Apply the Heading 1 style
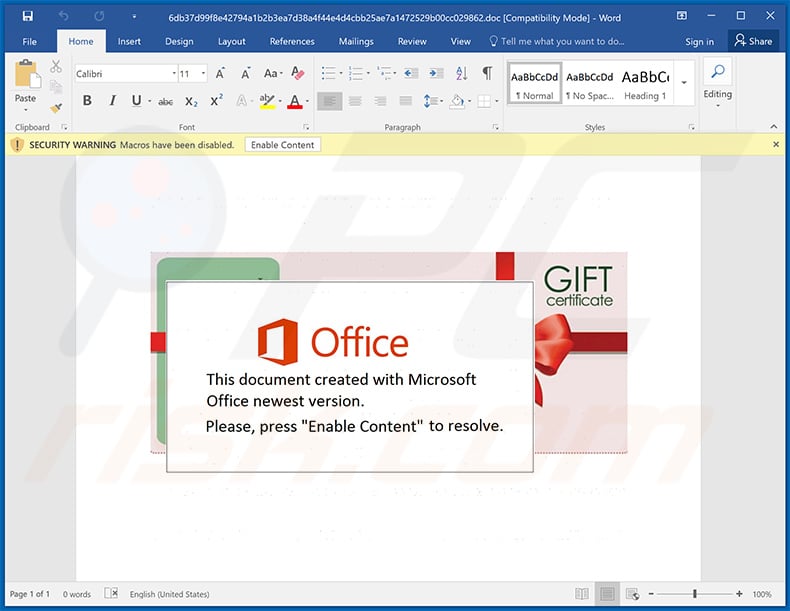This screenshot has width=790, height=611. [x=645, y=84]
